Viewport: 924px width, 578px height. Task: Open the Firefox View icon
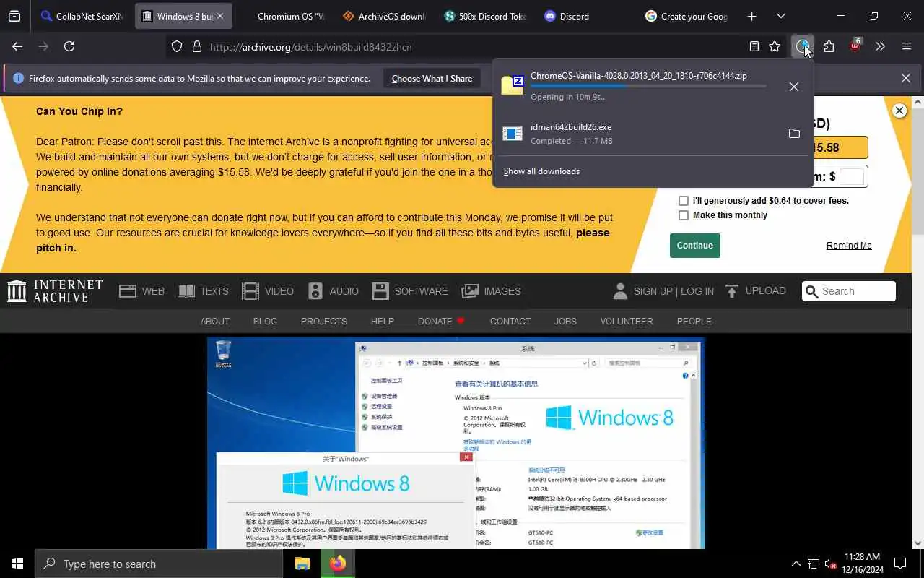[x=14, y=16]
